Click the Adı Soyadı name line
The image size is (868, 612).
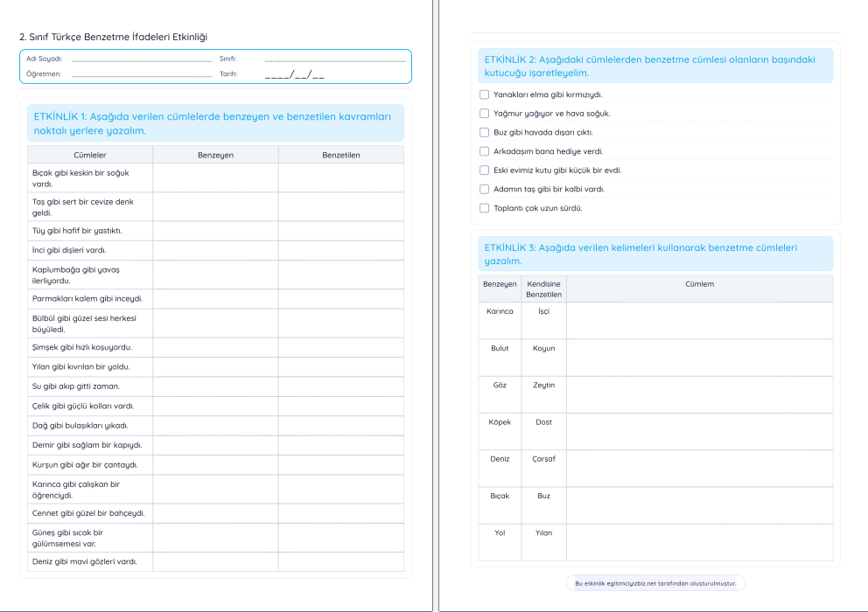(x=141, y=59)
